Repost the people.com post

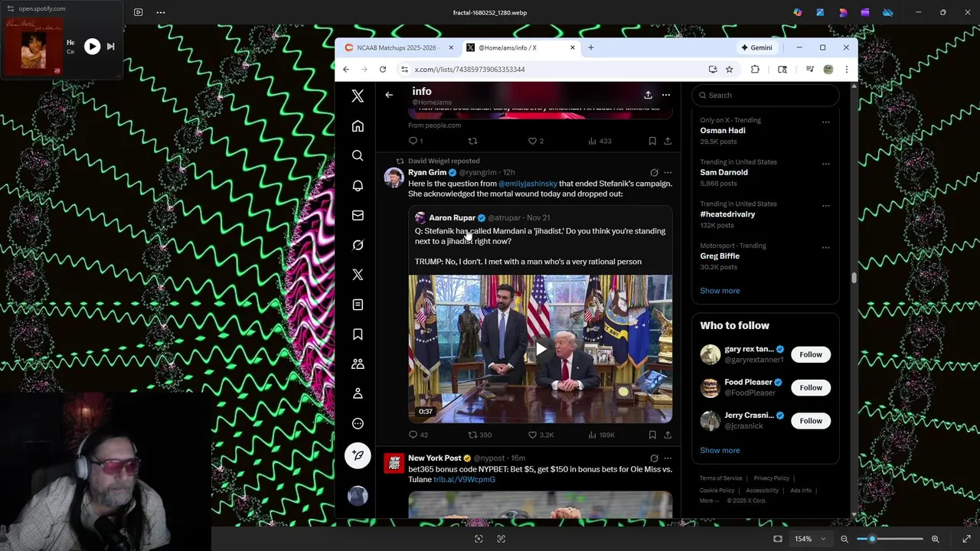[x=472, y=141]
